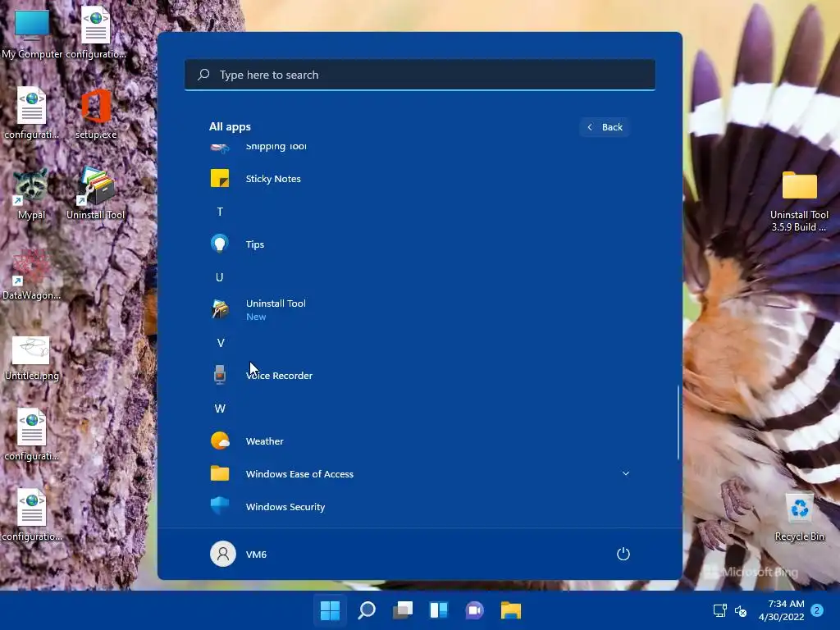Image resolution: width=840 pixels, height=630 pixels.
Task: Click the Windows Ease of Access folder icon
Action: (220, 473)
